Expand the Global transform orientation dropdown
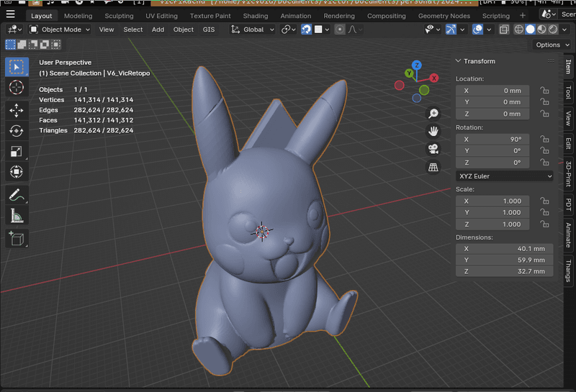 (253, 29)
